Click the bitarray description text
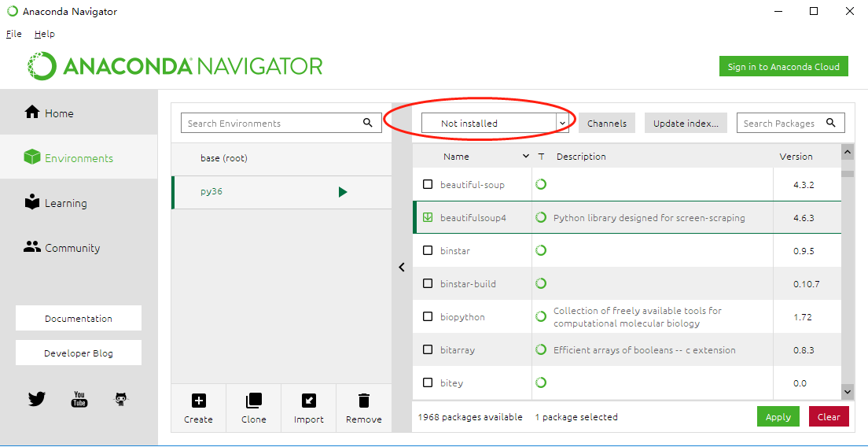This screenshot has width=868, height=447. tap(645, 350)
